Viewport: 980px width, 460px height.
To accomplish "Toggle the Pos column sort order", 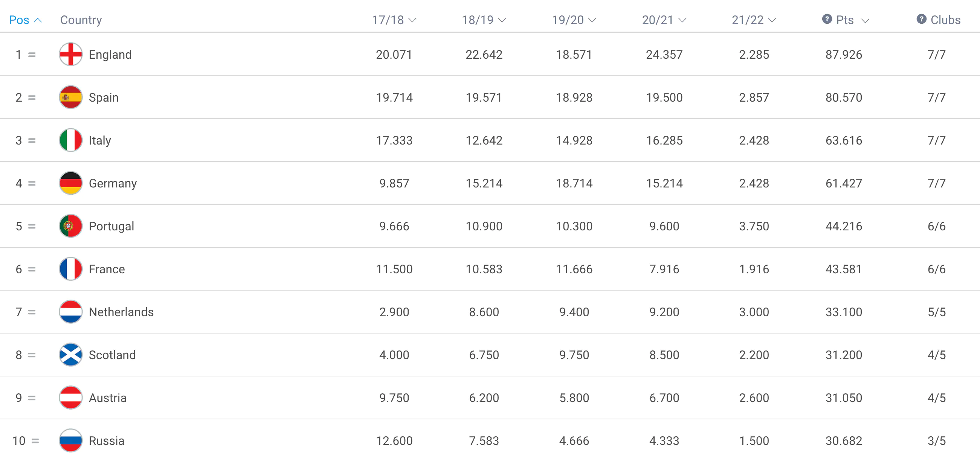I will click(25, 20).
